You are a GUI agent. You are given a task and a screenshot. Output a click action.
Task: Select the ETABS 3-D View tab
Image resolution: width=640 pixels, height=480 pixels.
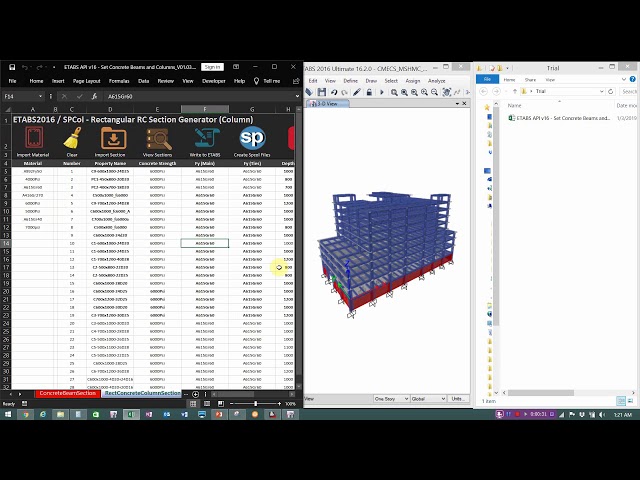coord(327,104)
